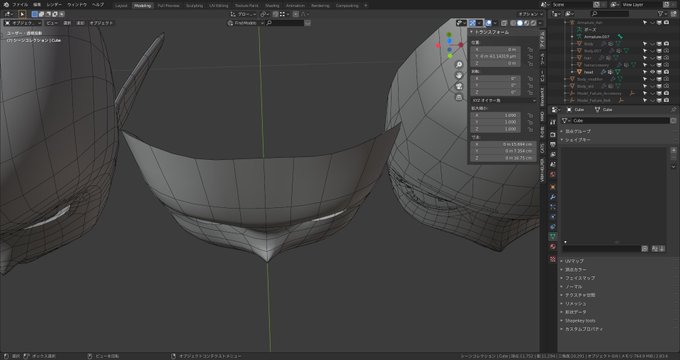This screenshot has height=360, width=680.
Task: Add a new workspace tab with plus
Action: (x=366, y=6)
